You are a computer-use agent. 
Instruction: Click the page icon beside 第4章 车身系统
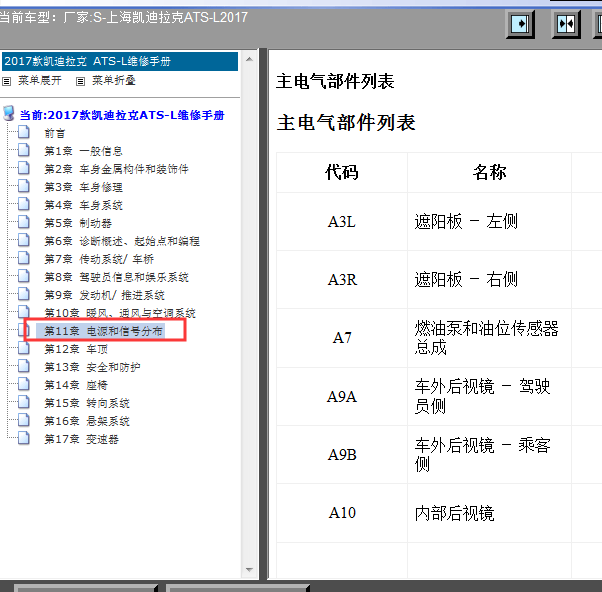click(24, 204)
